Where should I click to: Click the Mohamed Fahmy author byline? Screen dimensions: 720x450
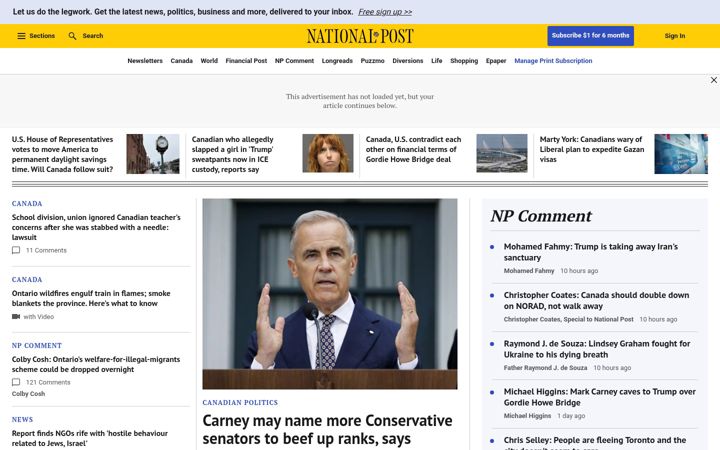click(529, 271)
